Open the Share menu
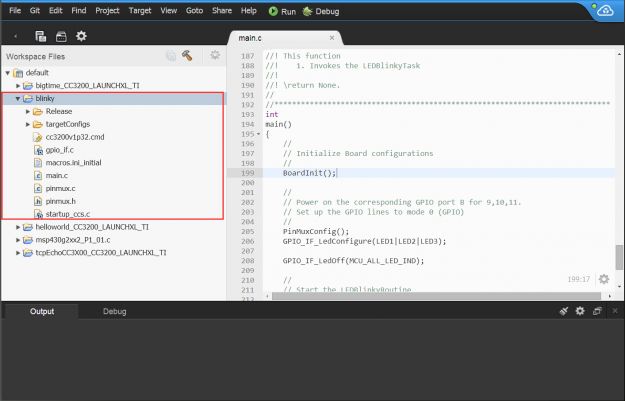 (x=222, y=11)
